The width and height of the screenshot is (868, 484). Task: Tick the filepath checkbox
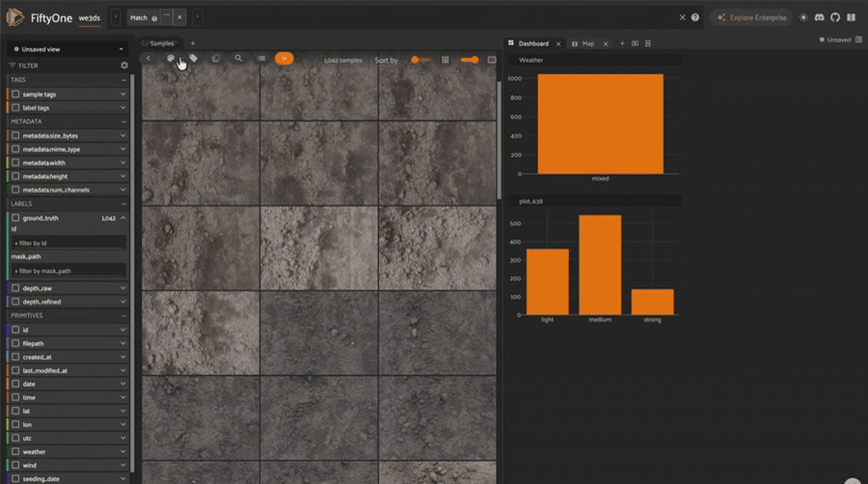pyautogui.click(x=15, y=344)
